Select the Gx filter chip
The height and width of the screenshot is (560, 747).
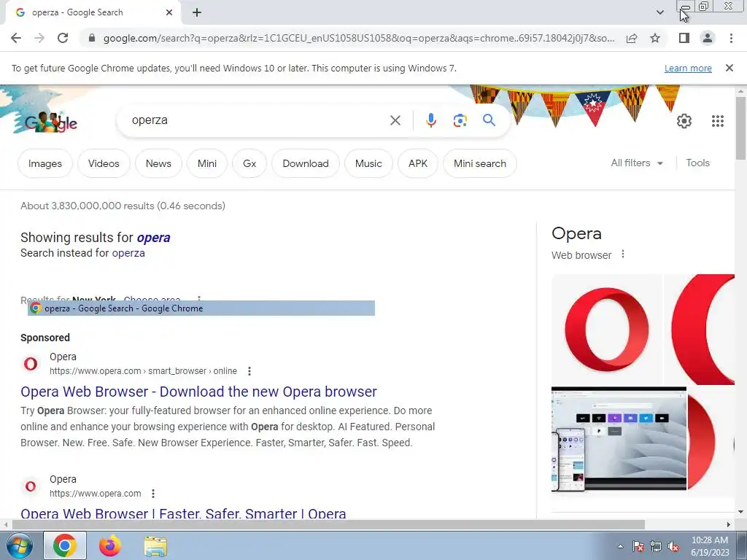pyautogui.click(x=249, y=163)
